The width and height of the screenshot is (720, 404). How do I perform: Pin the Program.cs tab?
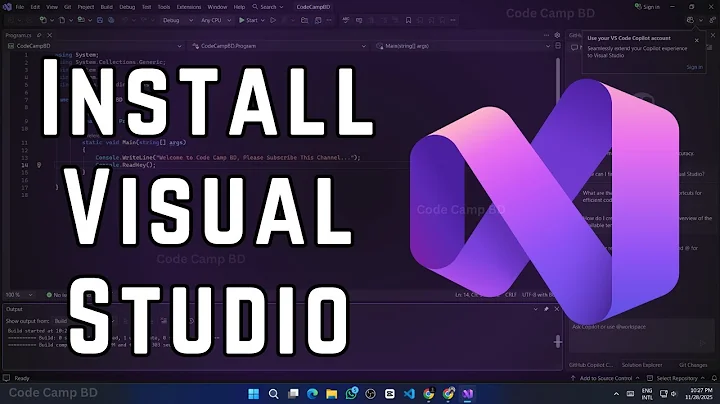39,35
